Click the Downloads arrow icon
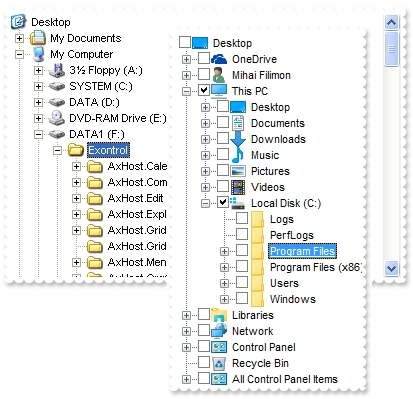The width and height of the screenshot is (413, 399). [x=238, y=139]
